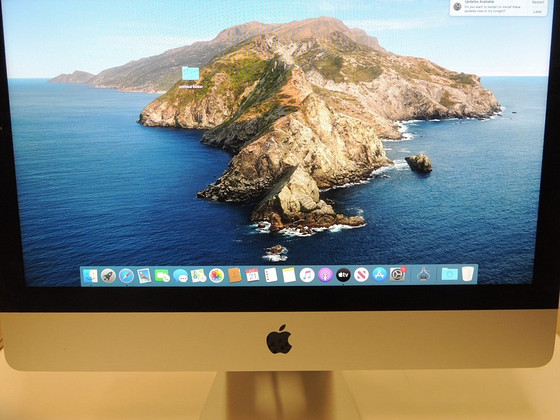The height and width of the screenshot is (420, 560).
Task: Open Apple TV app icon
Action: tap(343, 275)
